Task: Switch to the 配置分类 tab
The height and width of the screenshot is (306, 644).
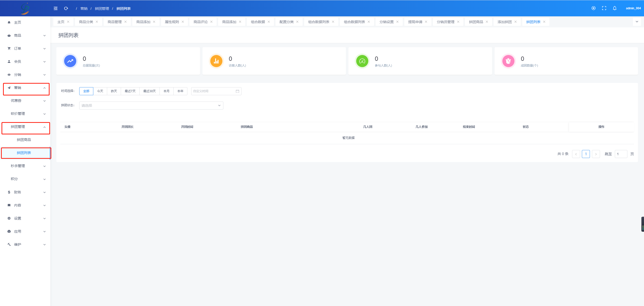Action: tap(287, 22)
